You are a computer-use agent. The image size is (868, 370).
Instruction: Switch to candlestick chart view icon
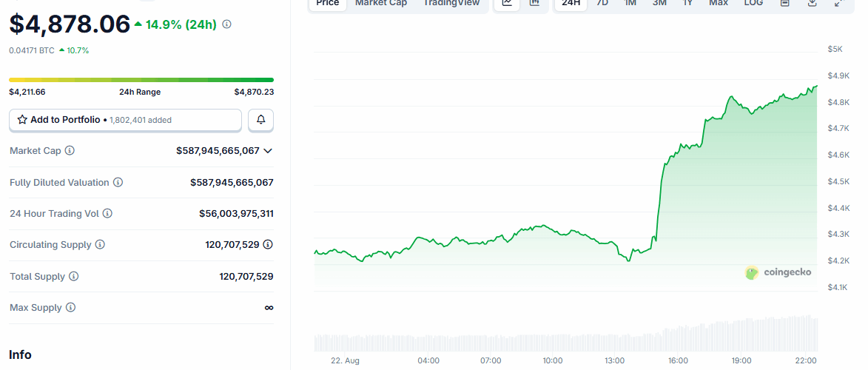pos(534,3)
